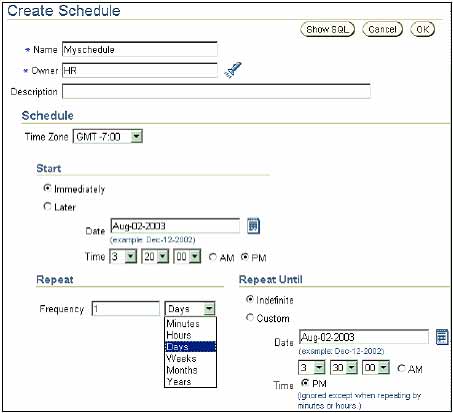The image size is (453, 413).
Task: Open the Repeat Until minute dropdown showing 30
Action: 344,368
